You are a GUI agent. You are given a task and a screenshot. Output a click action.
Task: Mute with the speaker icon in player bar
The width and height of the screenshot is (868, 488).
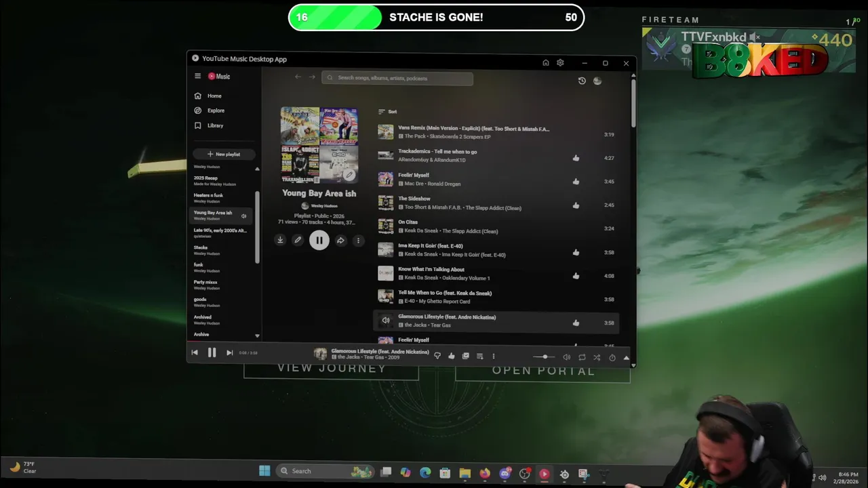(567, 357)
